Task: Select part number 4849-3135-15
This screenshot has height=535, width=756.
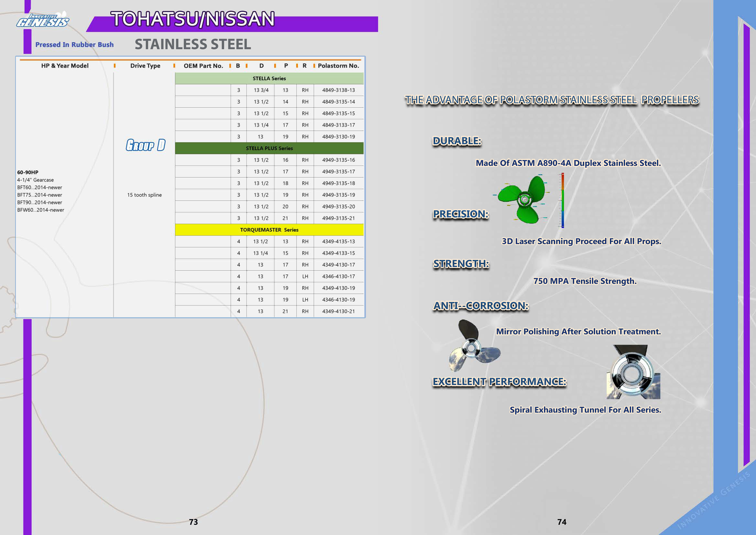Action: coord(339,113)
